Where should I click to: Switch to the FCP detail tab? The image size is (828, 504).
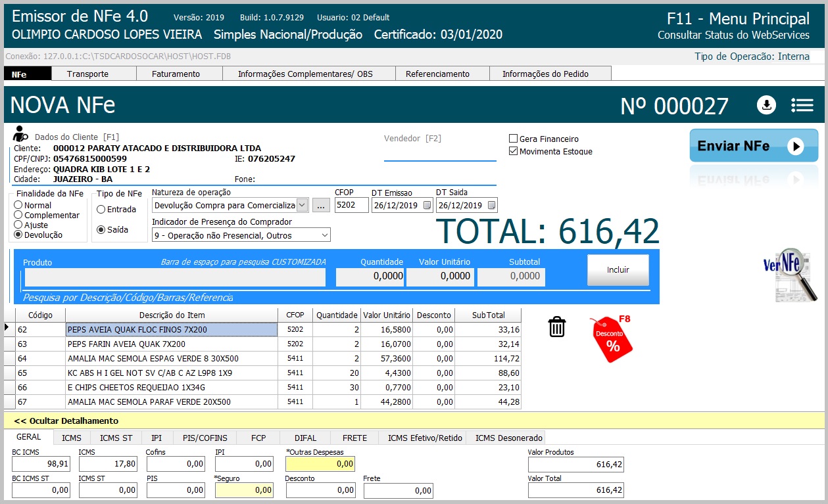tap(258, 438)
